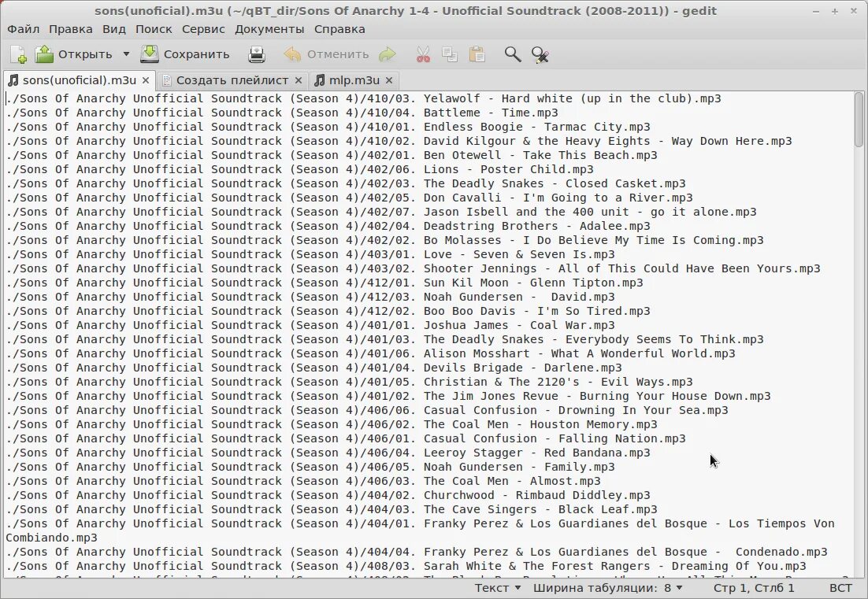Screen dimensions: 868x599
Task: Click the Shooter Jennings line
Action: [413, 268]
